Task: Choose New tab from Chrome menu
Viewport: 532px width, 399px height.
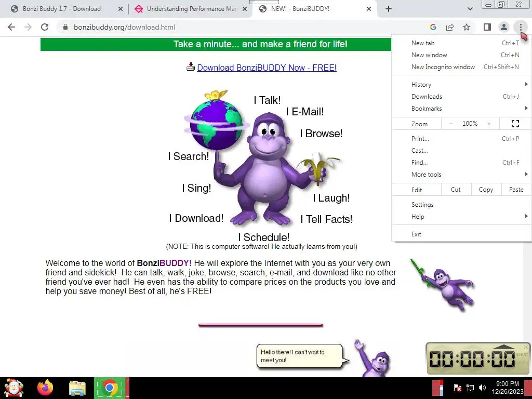Action: [461, 43]
